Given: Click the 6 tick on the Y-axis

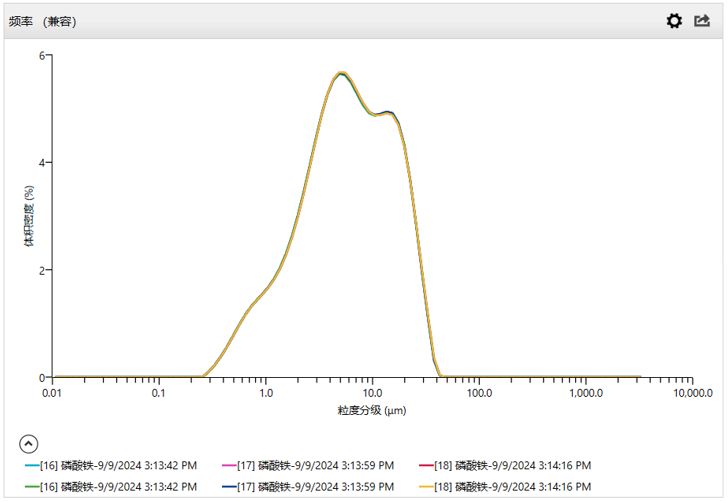Looking at the screenshot, I should (x=41, y=55).
